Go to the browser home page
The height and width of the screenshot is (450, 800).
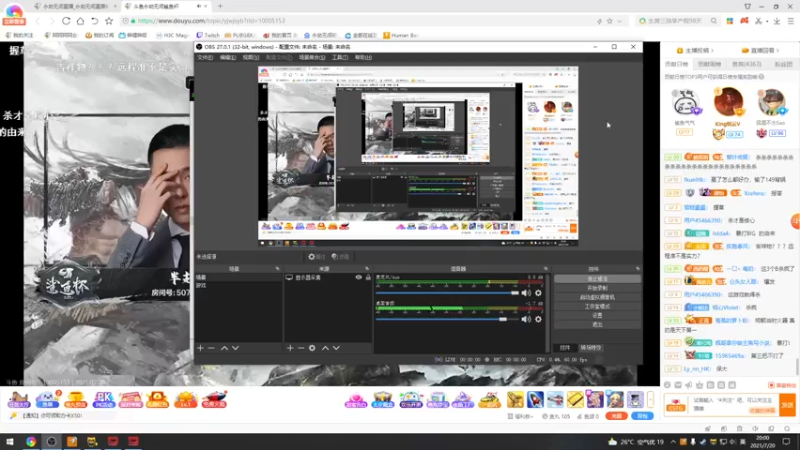coord(81,21)
